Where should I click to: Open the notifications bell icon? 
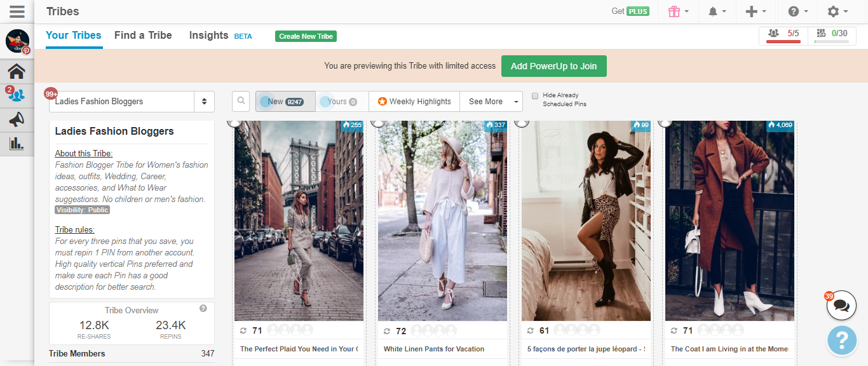coord(713,11)
